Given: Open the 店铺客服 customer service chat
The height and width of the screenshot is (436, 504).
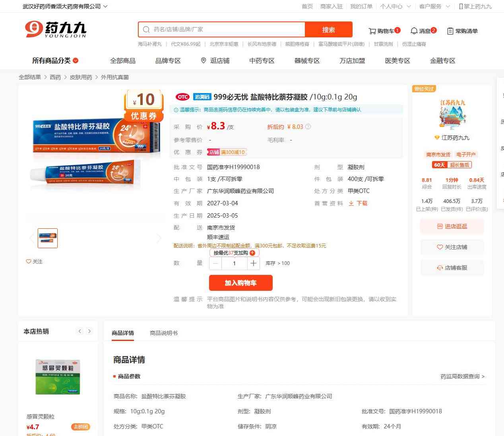Looking at the screenshot, I should pyautogui.click(x=452, y=268).
